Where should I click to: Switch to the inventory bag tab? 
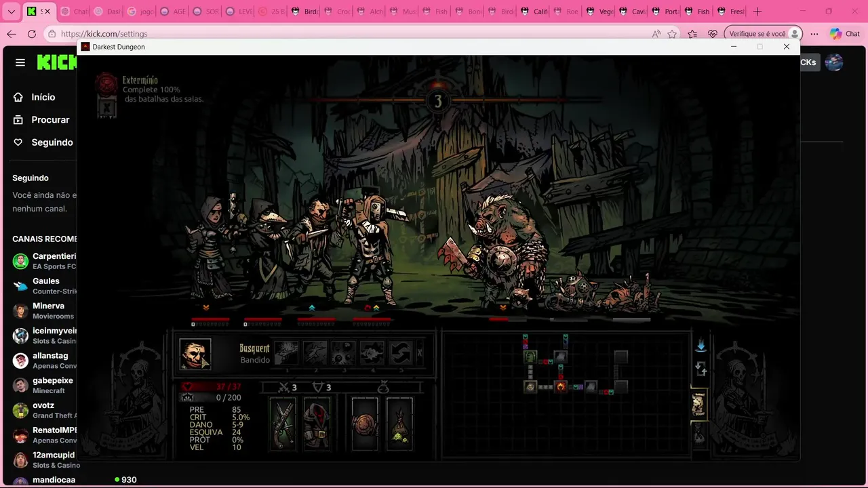(x=698, y=433)
